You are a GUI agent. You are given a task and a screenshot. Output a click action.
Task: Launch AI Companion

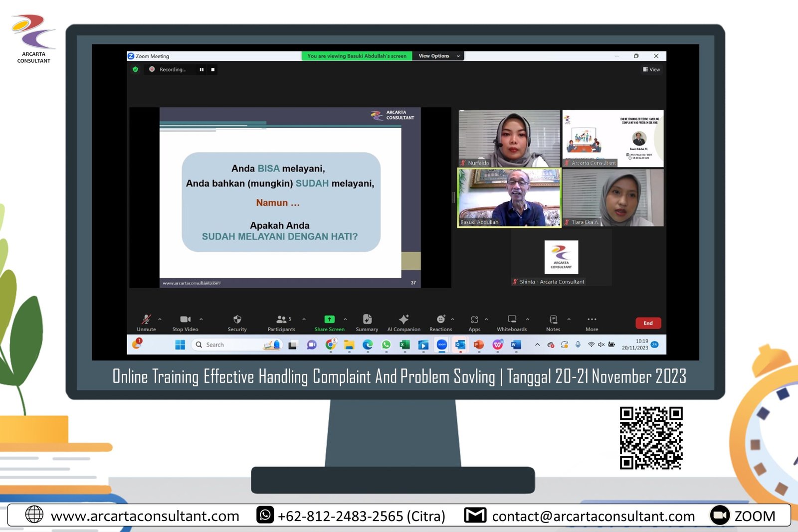pyautogui.click(x=403, y=320)
